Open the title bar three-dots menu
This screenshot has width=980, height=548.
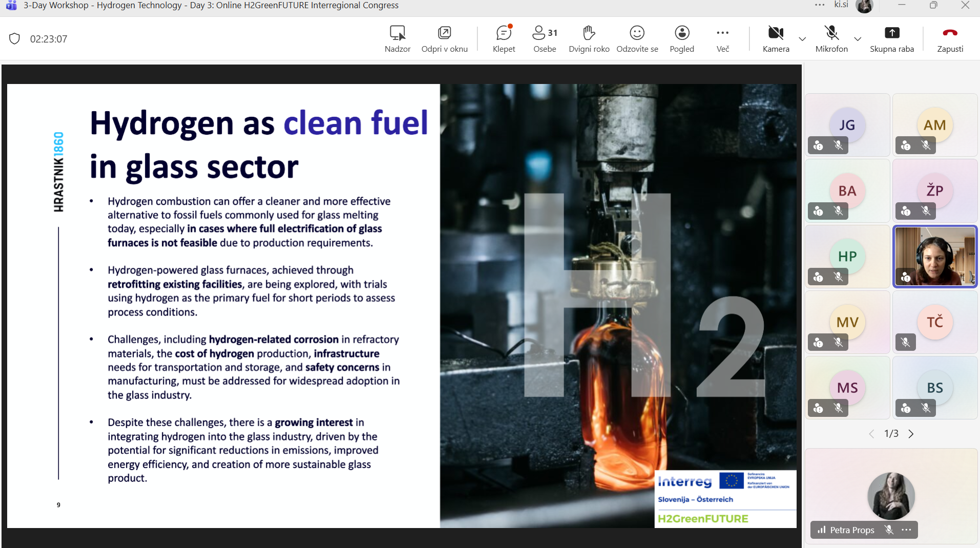[820, 5]
